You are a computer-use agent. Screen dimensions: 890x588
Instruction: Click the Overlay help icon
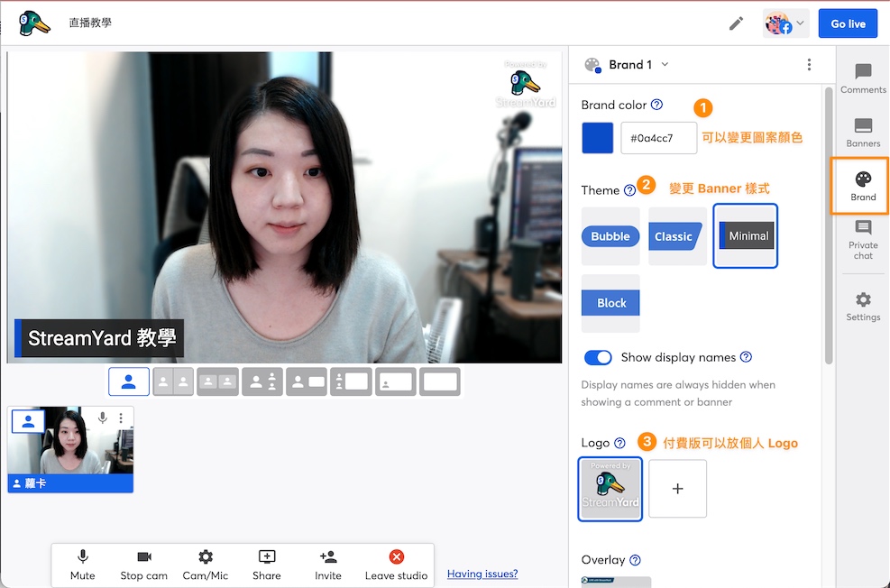(x=635, y=560)
